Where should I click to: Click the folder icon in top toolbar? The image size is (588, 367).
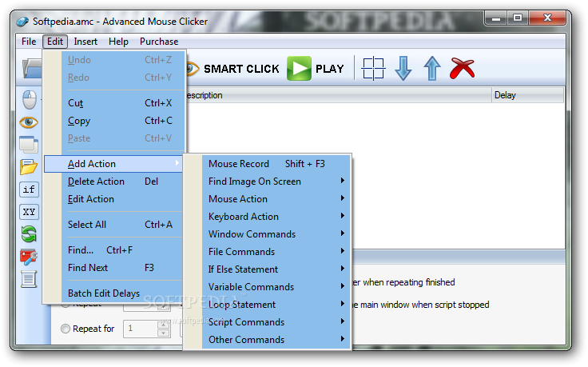32,68
